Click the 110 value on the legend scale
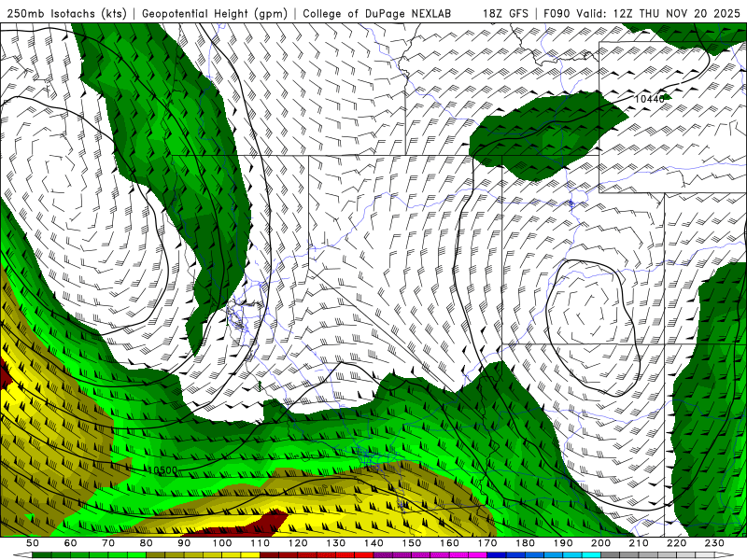 [261, 543]
